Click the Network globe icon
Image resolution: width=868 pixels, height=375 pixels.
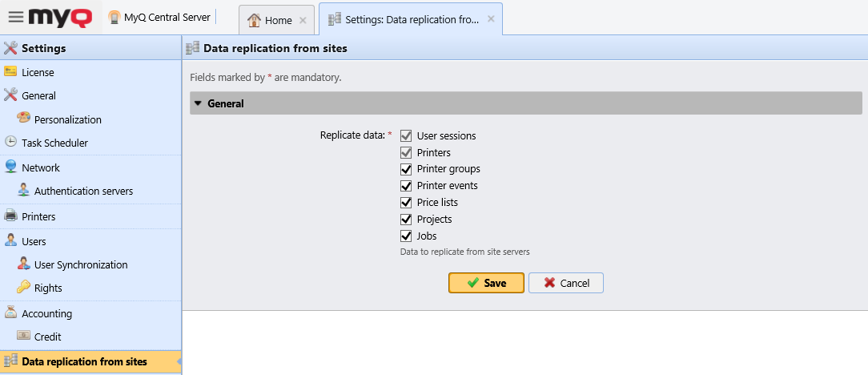pos(10,167)
